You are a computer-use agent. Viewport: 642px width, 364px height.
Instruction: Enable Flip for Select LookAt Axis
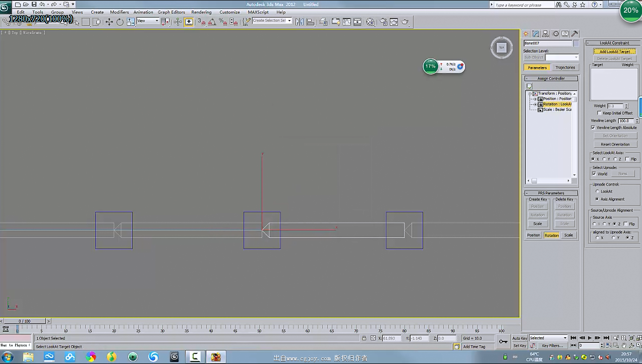pyautogui.click(x=628, y=159)
